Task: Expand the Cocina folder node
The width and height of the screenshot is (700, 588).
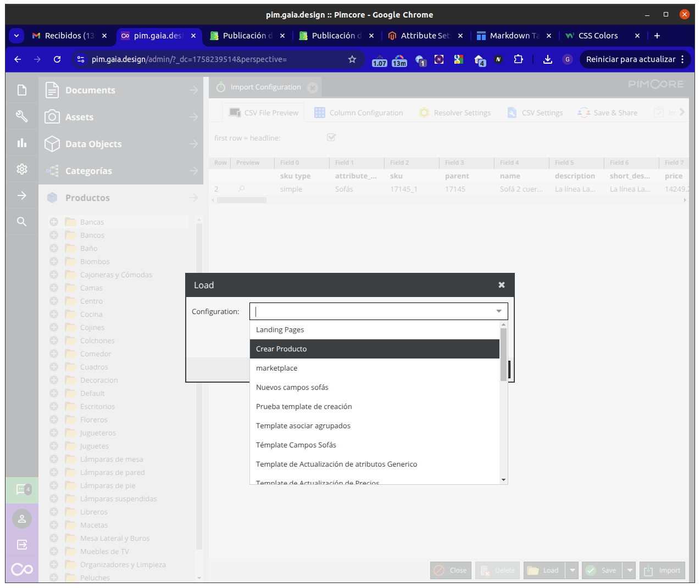Action: pos(54,314)
